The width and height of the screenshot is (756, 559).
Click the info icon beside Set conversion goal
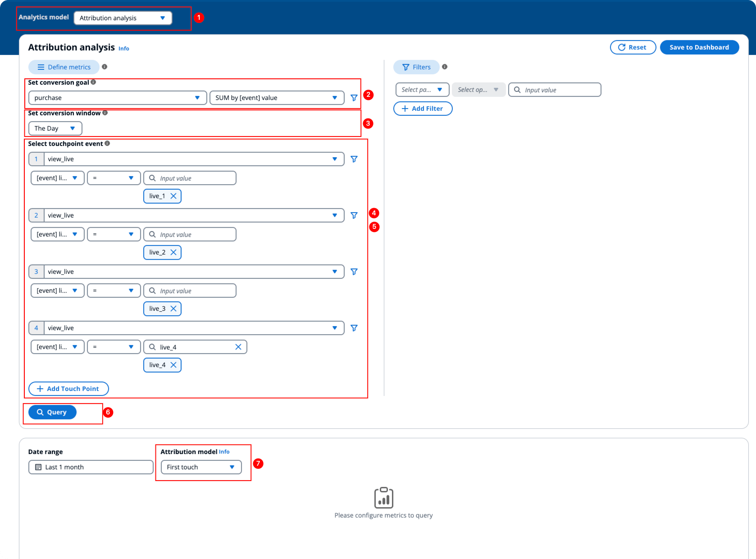pyautogui.click(x=93, y=82)
